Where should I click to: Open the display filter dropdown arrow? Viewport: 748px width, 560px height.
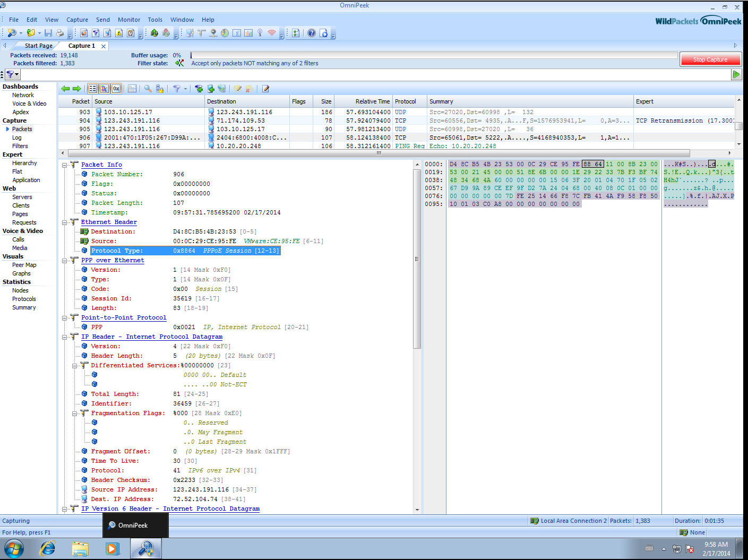coord(185,89)
